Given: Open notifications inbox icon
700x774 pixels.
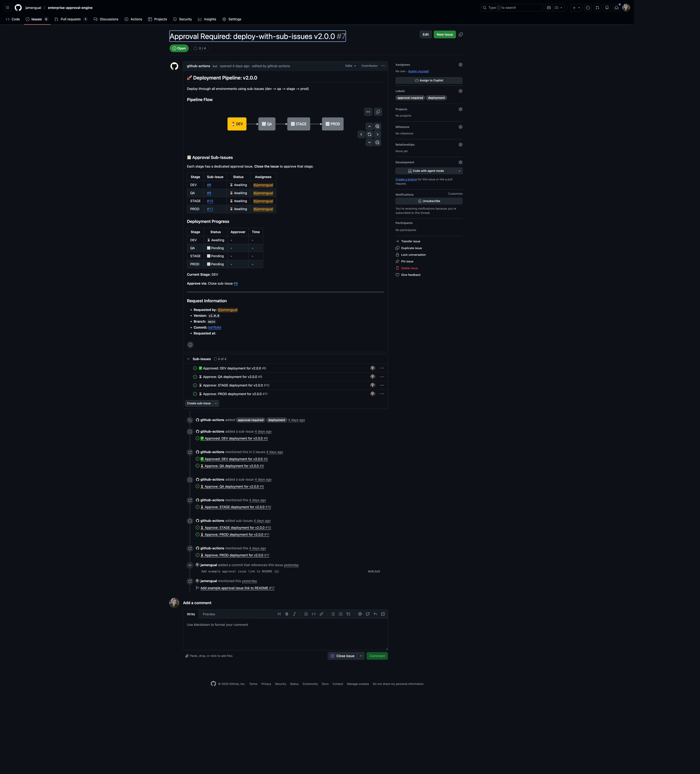Looking at the screenshot, I should (x=616, y=8).
